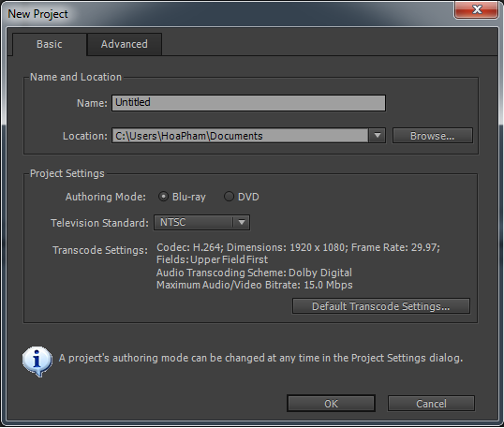Click the Location path text C:\Users\HoaPham\Documents

(189, 136)
